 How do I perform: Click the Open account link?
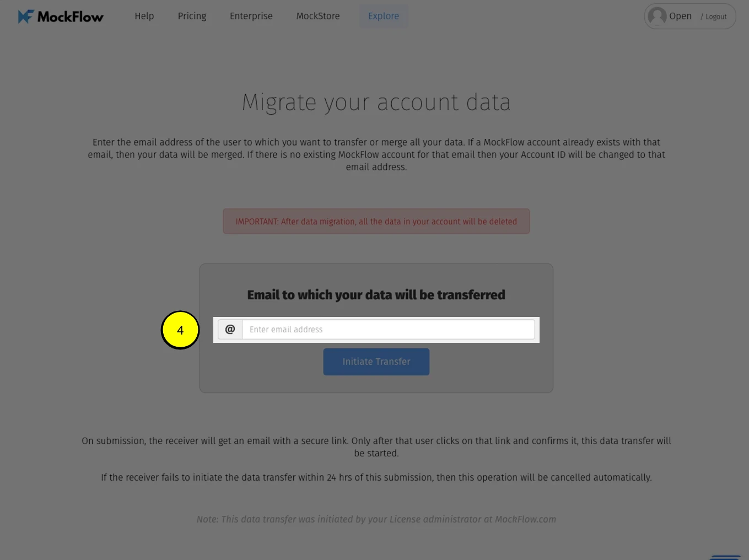point(680,16)
